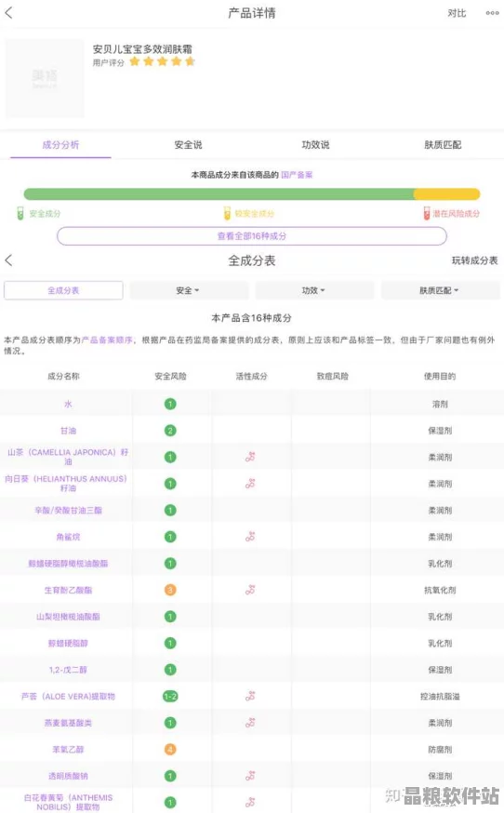
Task: Click safety badge for 山梨坦橄榄油酸酯
Action: click(x=170, y=617)
